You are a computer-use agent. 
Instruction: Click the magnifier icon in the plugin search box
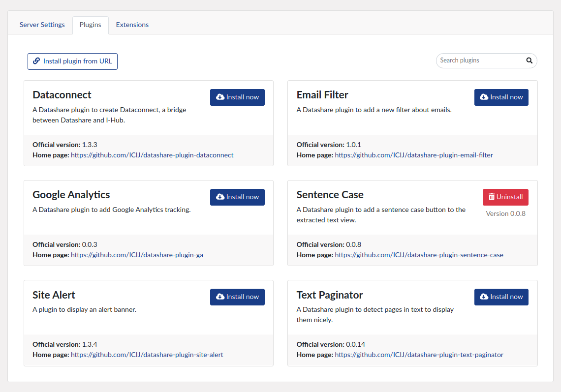pyautogui.click(x=529, y=60)
